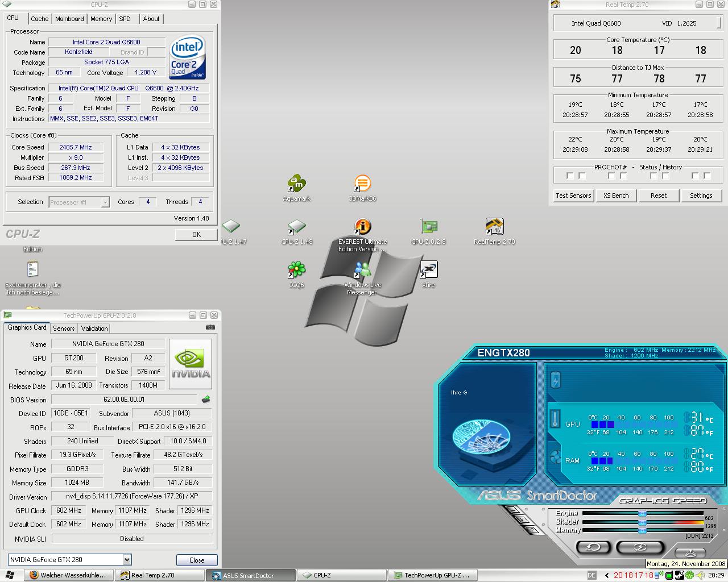Open the ICQ6 desktop shortcut
The width and height of the screenshot is (728, 582).
click(x=296, y=275)
